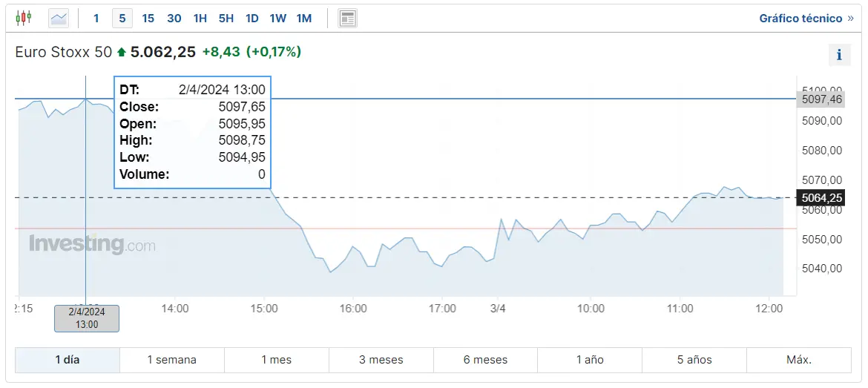Click the 5064,25 current price label
This screenshot has height=388, width=868.
823,197
